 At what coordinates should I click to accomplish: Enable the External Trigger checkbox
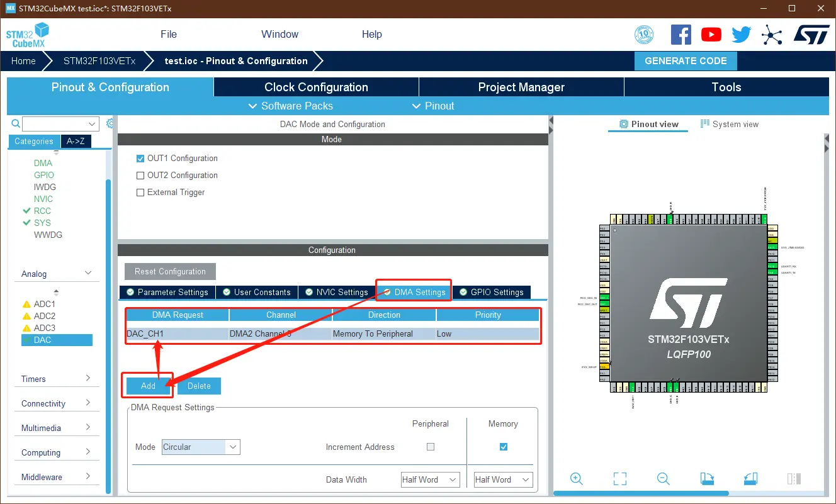click(140, 193)
